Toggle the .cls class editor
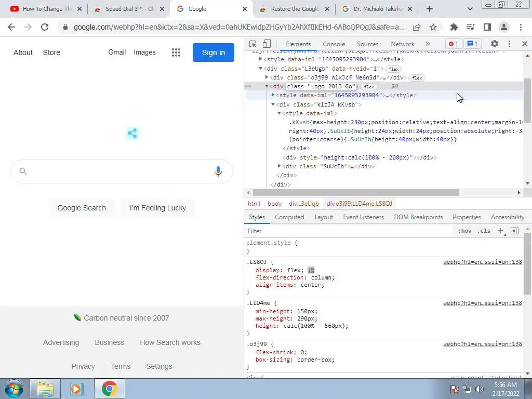532x399 pixels. 484,231
